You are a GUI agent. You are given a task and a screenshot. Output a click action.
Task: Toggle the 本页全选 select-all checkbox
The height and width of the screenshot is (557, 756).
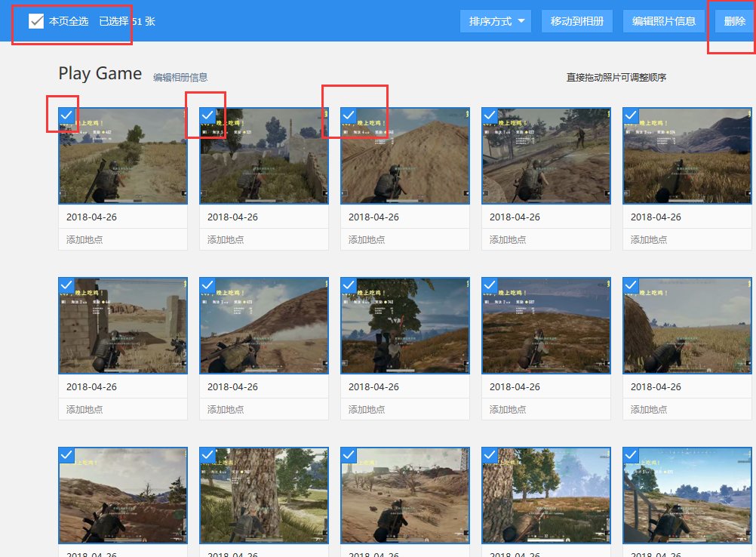36,21
